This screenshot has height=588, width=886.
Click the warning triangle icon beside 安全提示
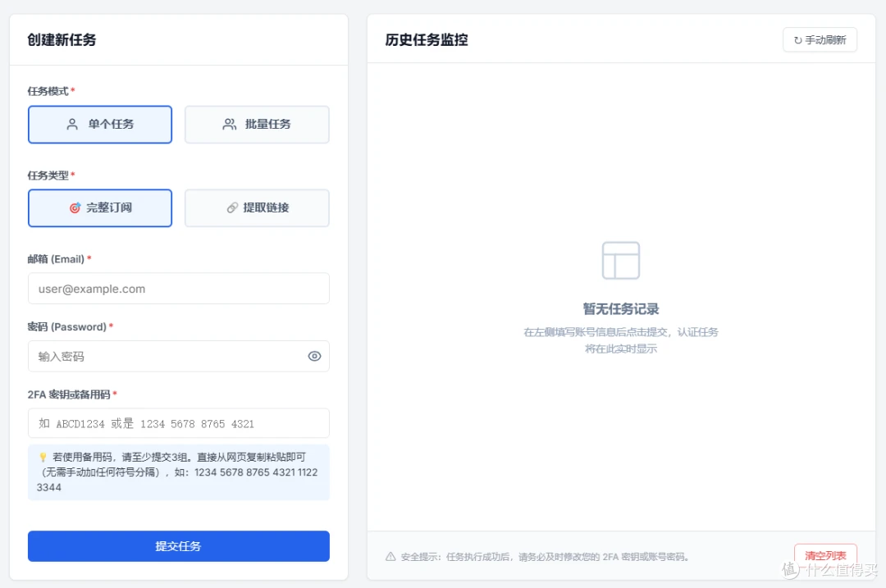pyautogui.click(x=390, y=557)
